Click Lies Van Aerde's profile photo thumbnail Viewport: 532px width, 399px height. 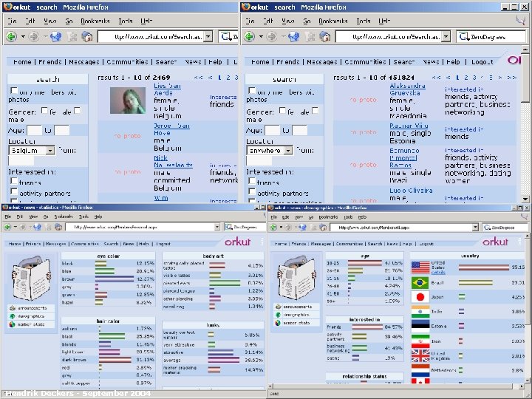click(128, 100)
